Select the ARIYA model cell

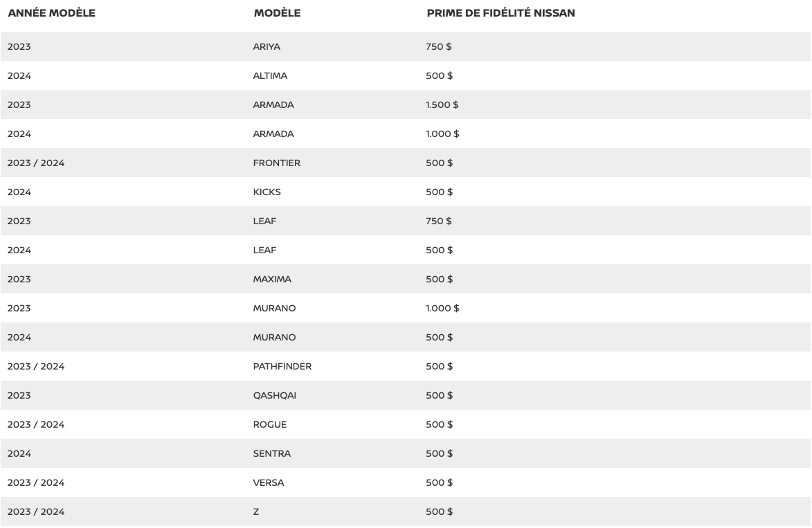pyautogui.click(x=267, y=46)
